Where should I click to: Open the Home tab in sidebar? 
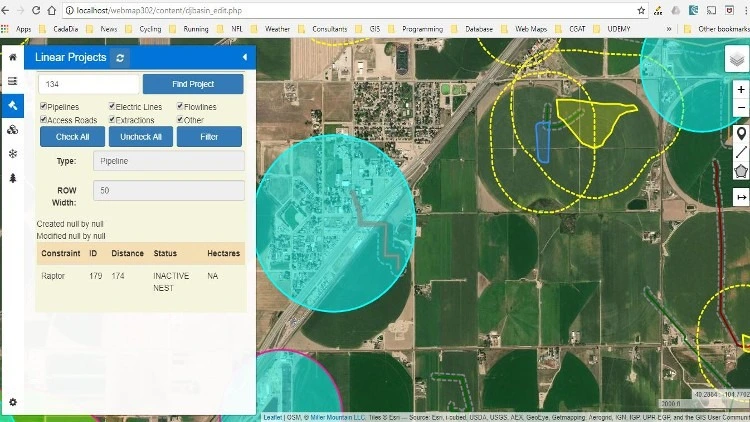point(13,57)
